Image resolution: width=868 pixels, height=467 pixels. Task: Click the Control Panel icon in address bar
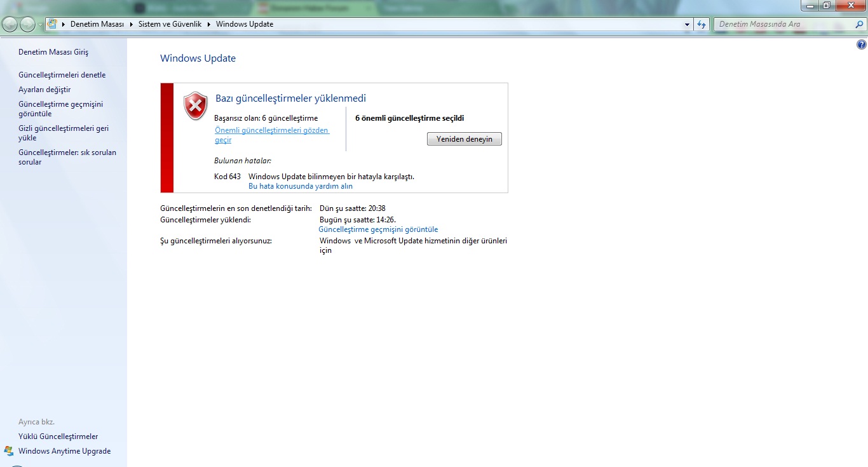(x=53, y=24)
